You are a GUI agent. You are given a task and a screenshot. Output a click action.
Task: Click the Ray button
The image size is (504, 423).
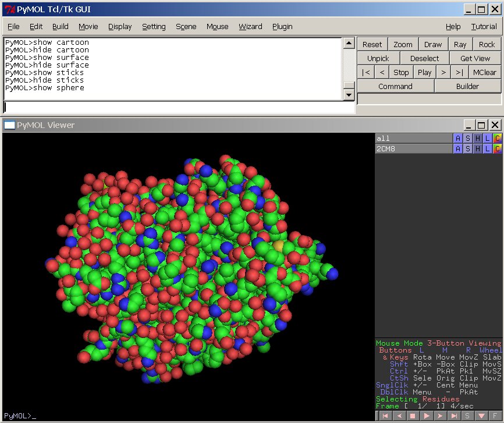tap(460, 44)
